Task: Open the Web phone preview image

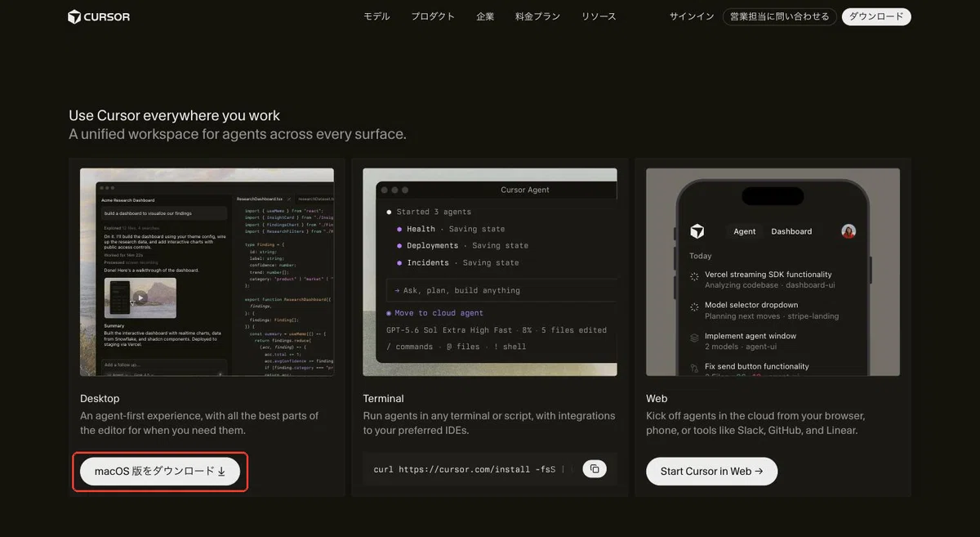Action: [x=773, y=272]
